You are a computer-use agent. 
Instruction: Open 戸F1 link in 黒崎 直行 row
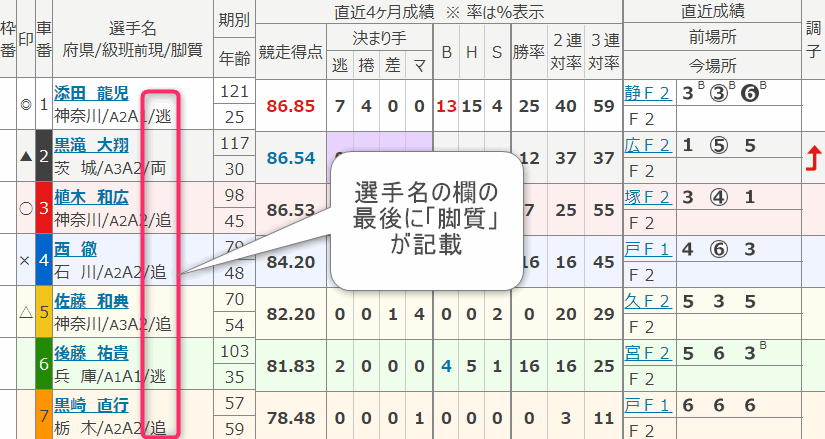(x=647, y=405)
